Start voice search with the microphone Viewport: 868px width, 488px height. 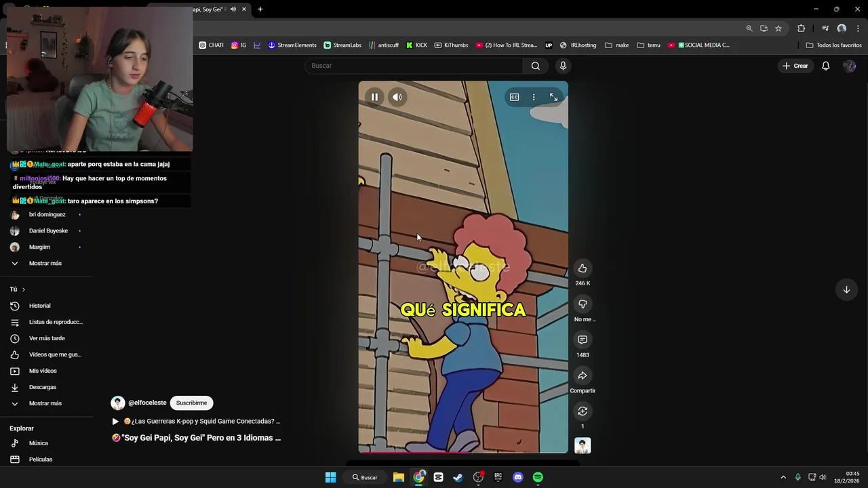click(x=563, y=66)
